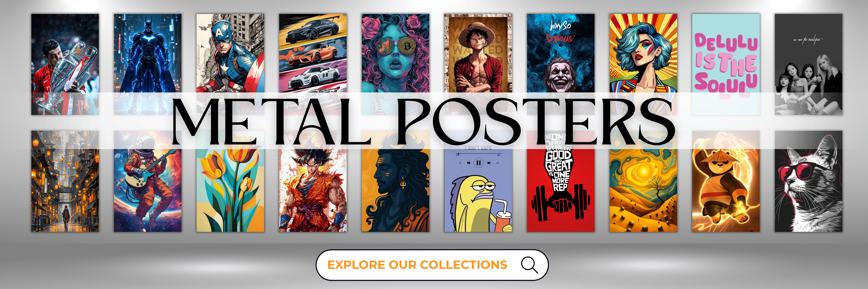Select the 'Delulu is the Solulu' poster

(726, 64)
